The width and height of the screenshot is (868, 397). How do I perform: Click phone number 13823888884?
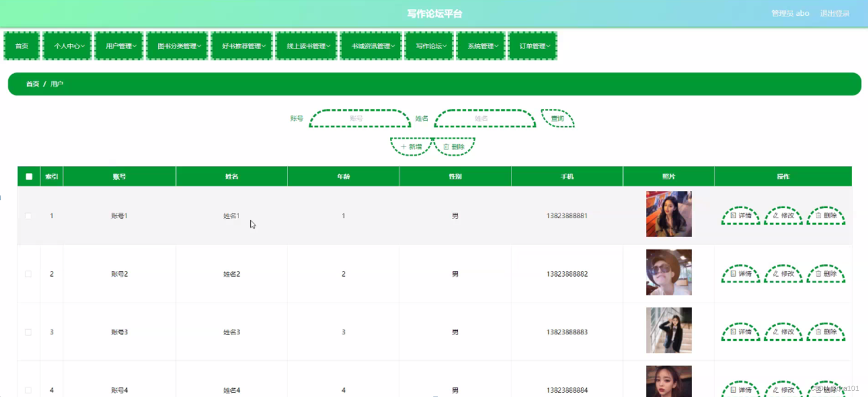[567, 390]
